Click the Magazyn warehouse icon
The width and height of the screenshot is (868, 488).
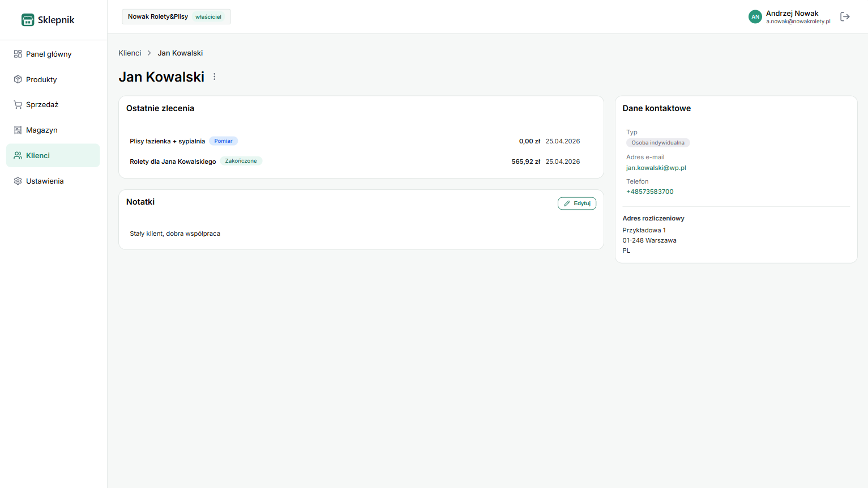18,130
